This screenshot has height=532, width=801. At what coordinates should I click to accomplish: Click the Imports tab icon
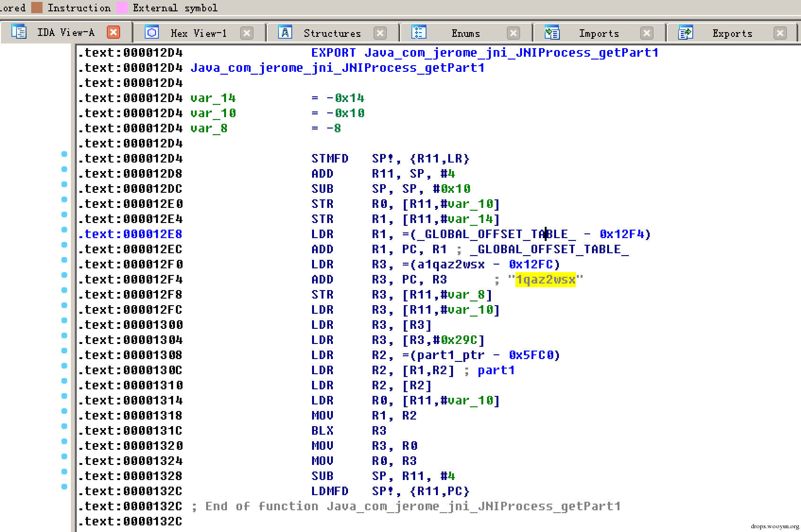coord(552,33)
